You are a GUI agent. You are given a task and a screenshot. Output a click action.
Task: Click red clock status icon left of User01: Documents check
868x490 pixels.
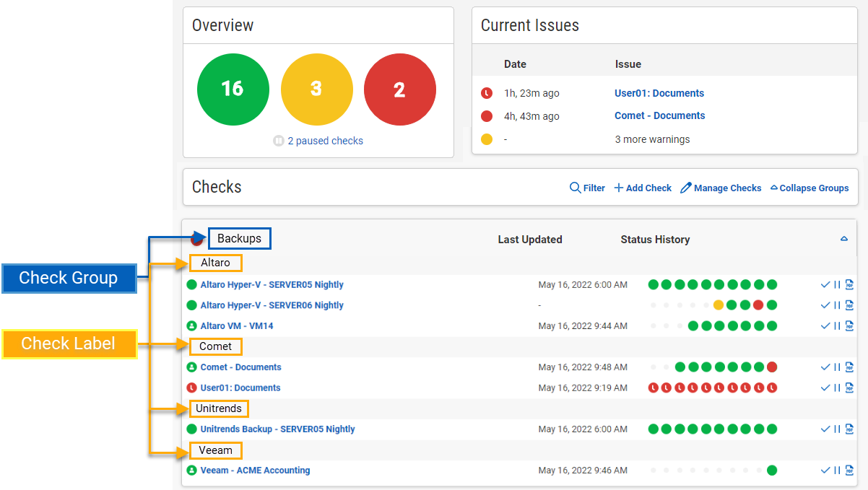(x=192, y=388)
